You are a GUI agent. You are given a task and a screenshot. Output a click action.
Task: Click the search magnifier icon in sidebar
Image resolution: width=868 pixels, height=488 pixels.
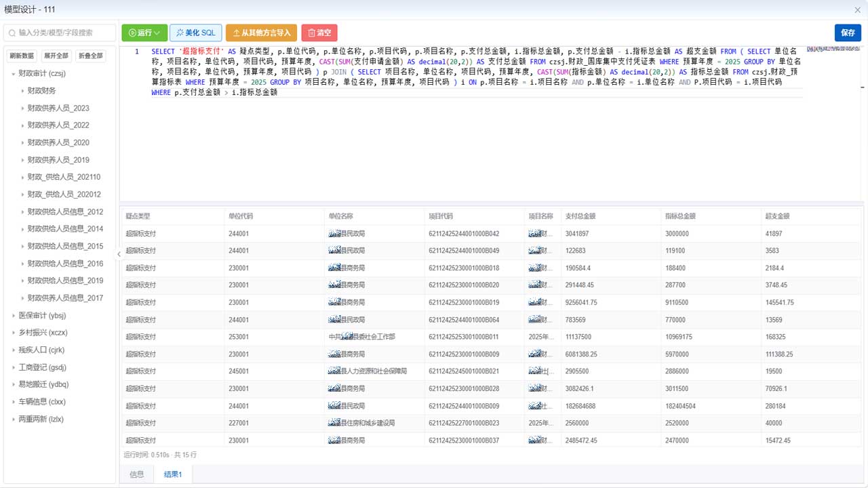[12, 33]
